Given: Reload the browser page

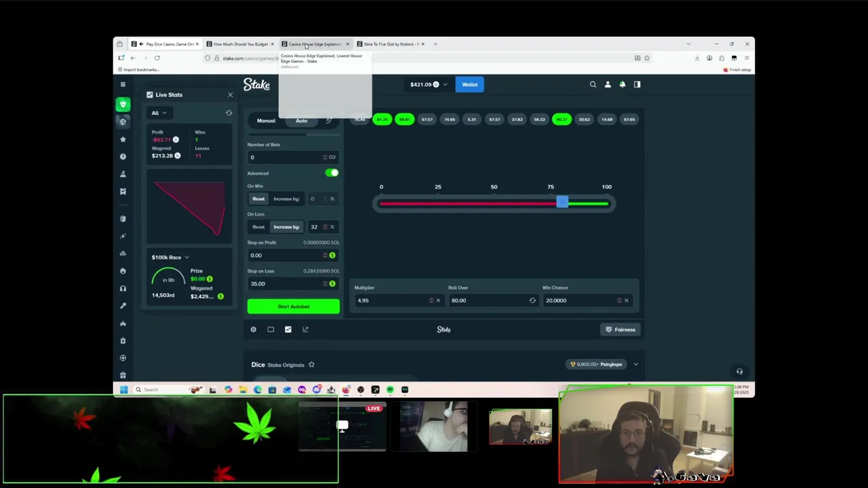Looking at the screenshot, I should (157, 58).
